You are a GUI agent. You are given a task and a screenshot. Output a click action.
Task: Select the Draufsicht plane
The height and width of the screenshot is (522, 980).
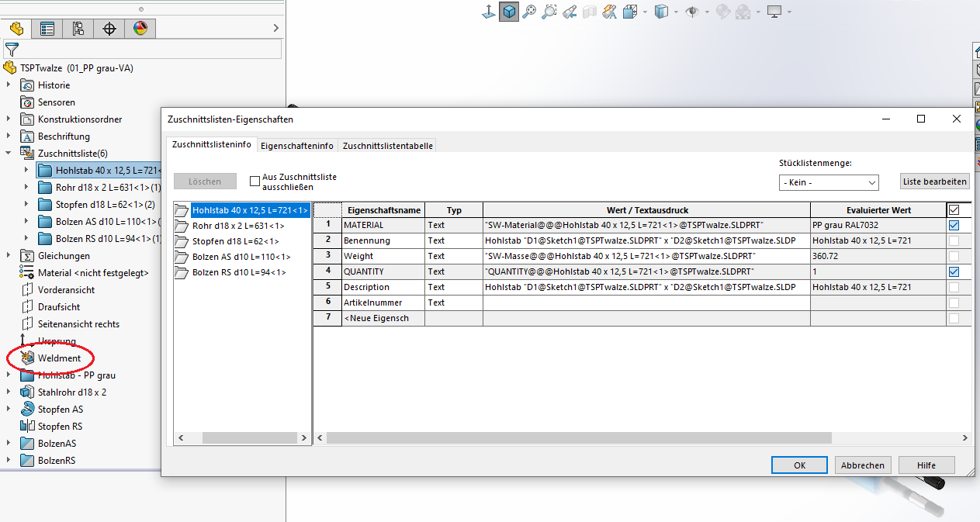pyautogui.click(x=59, y=307)
